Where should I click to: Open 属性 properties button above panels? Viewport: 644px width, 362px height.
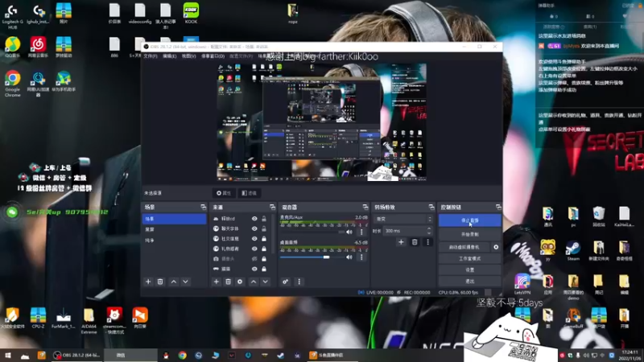click(224, 193)
